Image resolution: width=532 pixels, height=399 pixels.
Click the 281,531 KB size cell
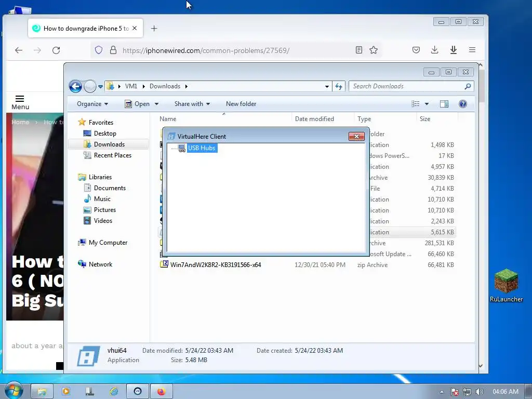click(440, 243)
